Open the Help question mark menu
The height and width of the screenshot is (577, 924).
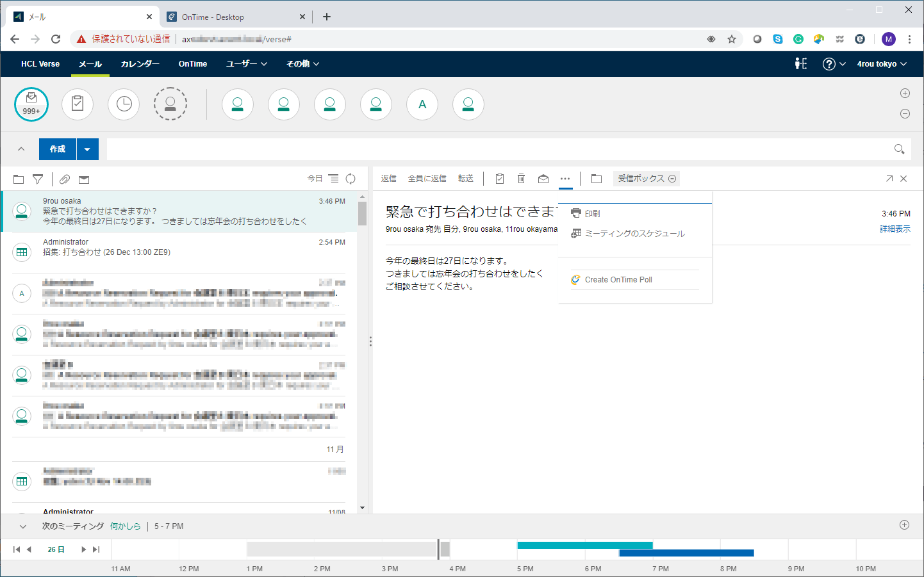pyautogui.click(x=829, y=63)
